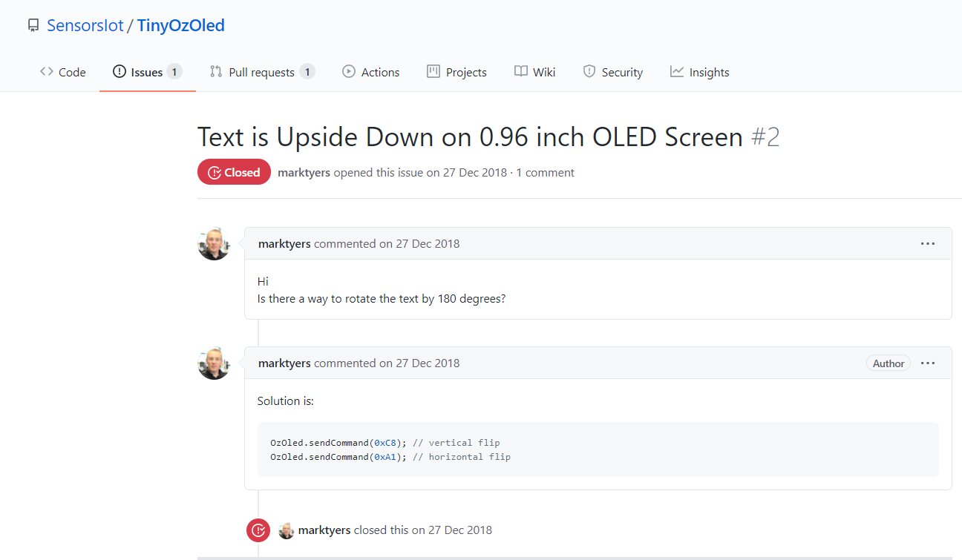Open options menu on Author comment
The width and height of the screenshot is (962, 560).
pyautogui.click(x=928, y=363)
